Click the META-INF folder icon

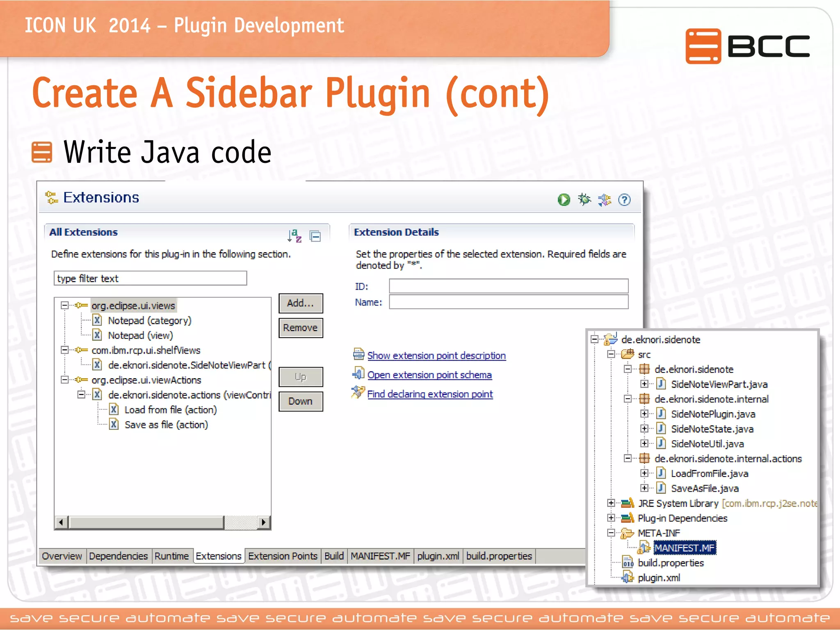628,533
